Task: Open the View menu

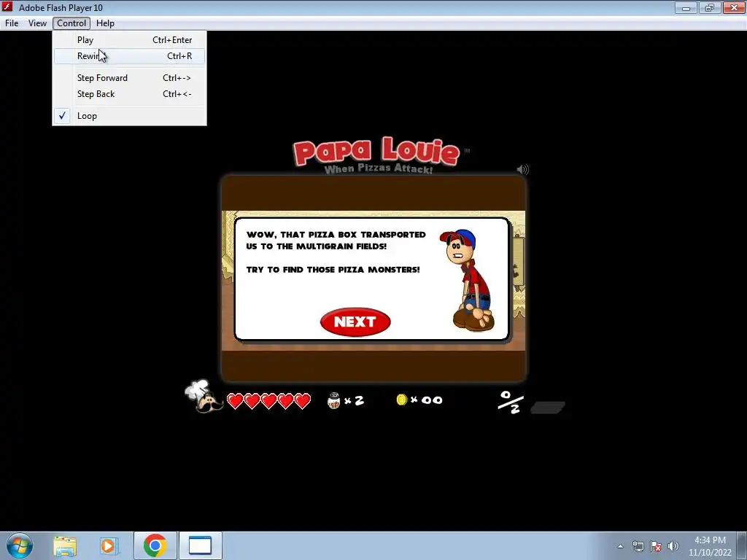Action: pos(37,23)
